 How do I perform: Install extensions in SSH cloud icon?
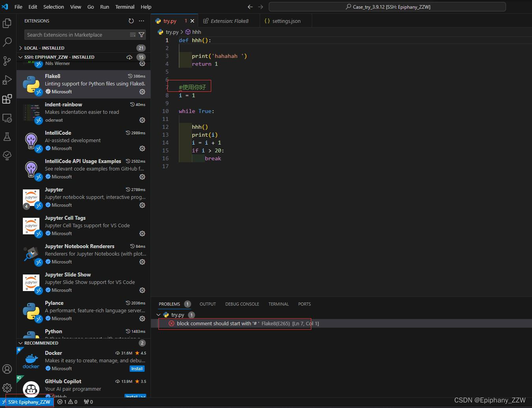click(129, 57)
